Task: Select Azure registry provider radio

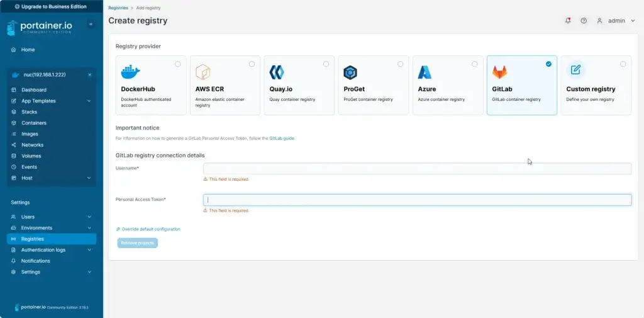Action: click(x=475, y=64)
